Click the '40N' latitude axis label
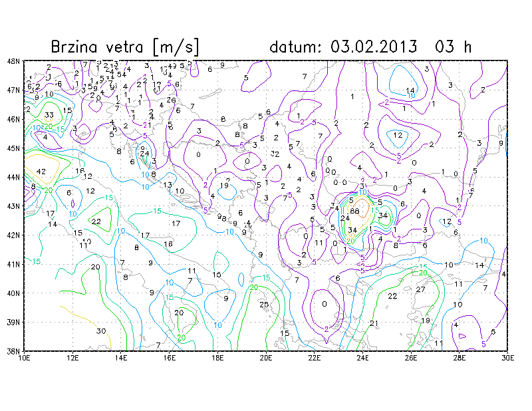This screenshot has height=411, width=532. (13, 293)
